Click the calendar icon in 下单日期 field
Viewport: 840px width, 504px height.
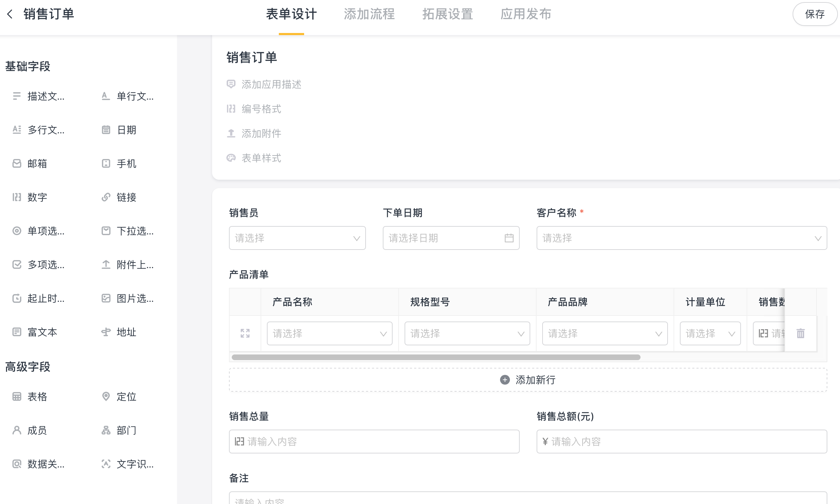point(509,238)
